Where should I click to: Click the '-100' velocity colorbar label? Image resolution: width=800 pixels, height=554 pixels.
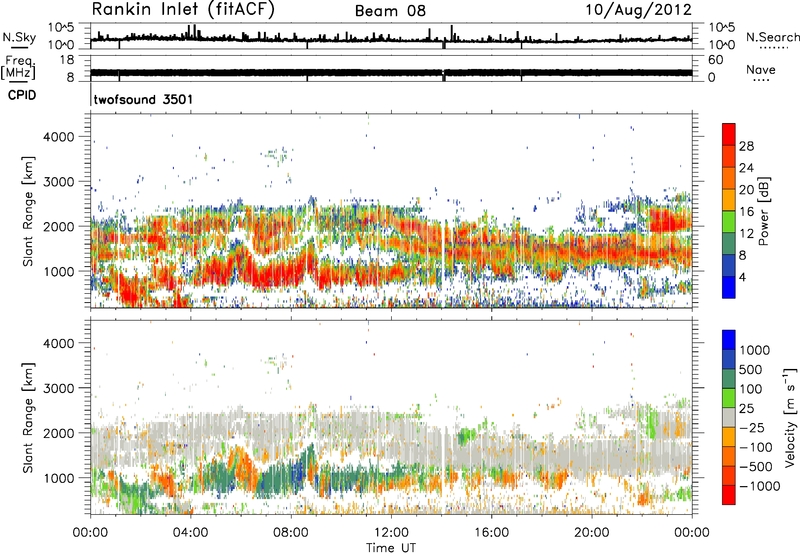756,447
